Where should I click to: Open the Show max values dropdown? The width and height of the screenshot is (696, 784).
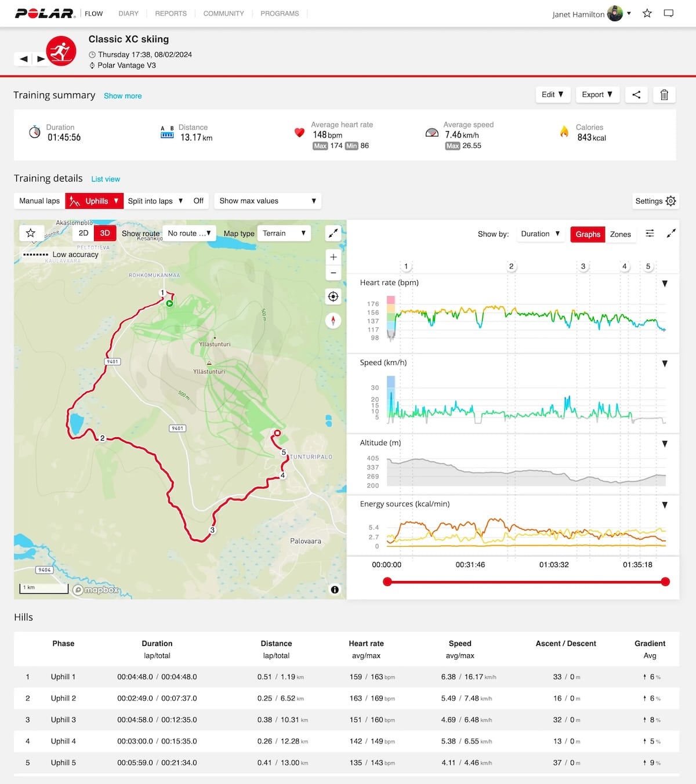[267, 201]
